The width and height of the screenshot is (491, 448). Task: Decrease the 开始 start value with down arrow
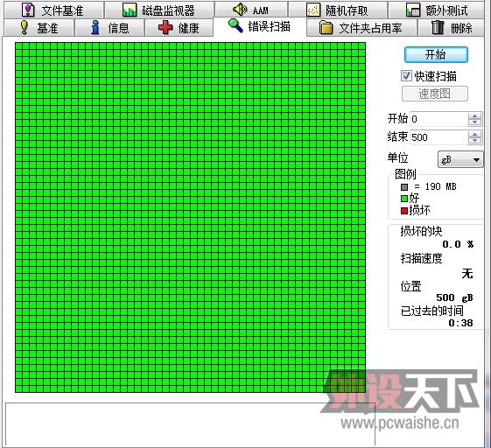pyautogui.click(x=474, y=122)
